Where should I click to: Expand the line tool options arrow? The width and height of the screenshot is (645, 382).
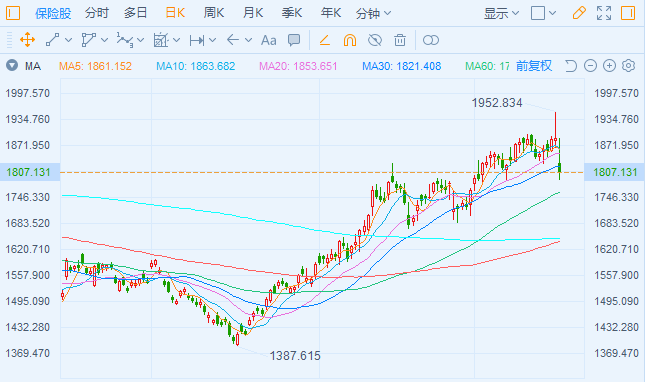[x=69, y=40]
